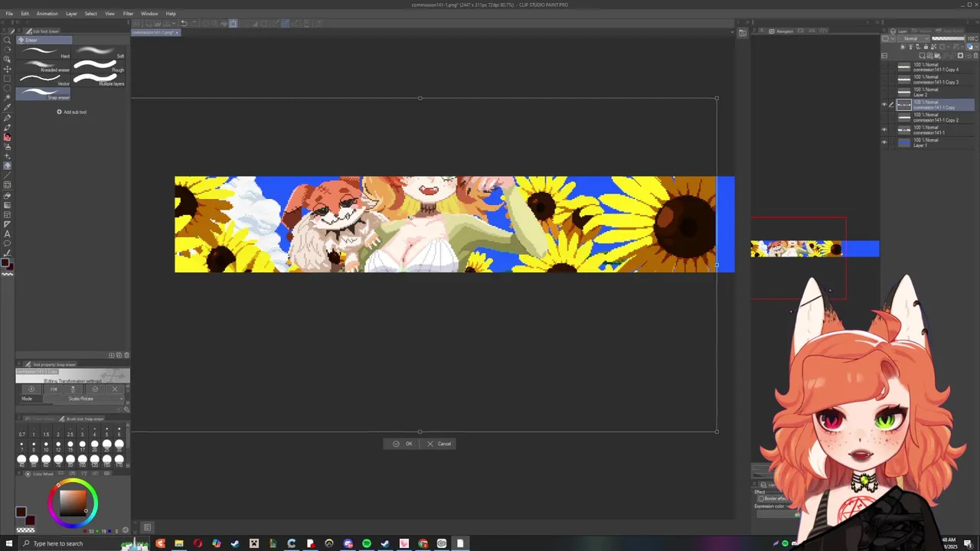
Task: Click Reset transformation icon in tool property
Action: [x=31, y=389]
